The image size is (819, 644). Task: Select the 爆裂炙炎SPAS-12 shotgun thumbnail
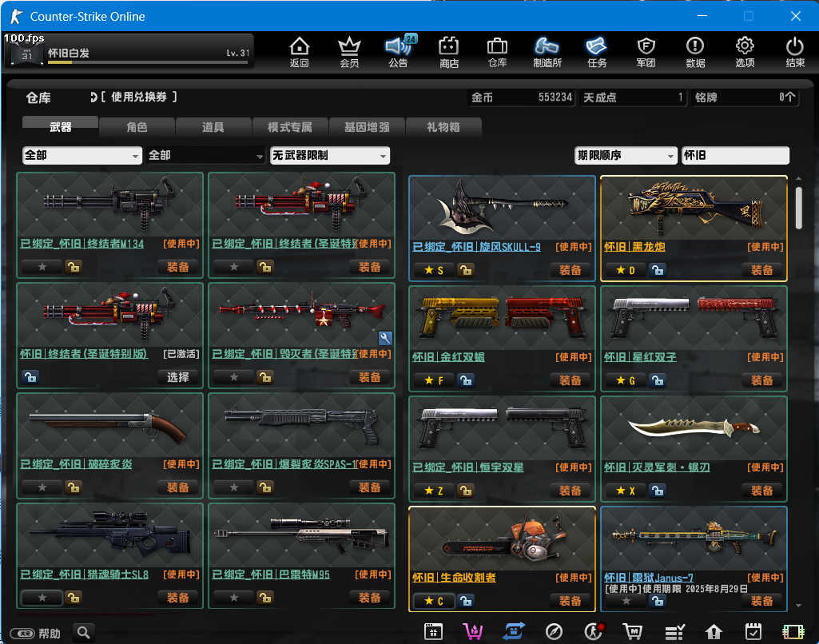[x=301, y=425]
